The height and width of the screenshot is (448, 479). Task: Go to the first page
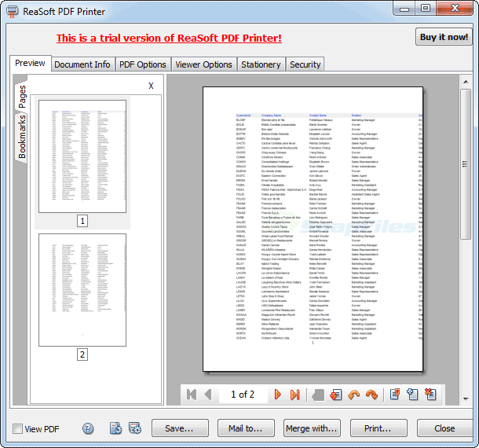point(192,395)
